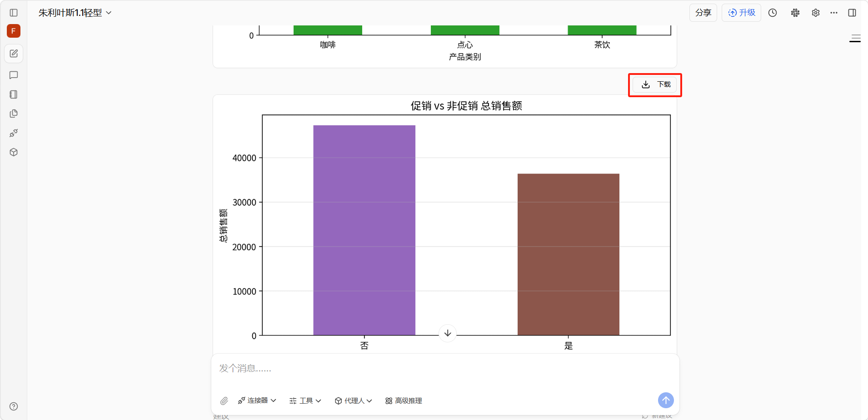Click the 20000 axis tick value
Image resolution: width=868 pixels, height=420 pixels.
click(x=244, y=247)
